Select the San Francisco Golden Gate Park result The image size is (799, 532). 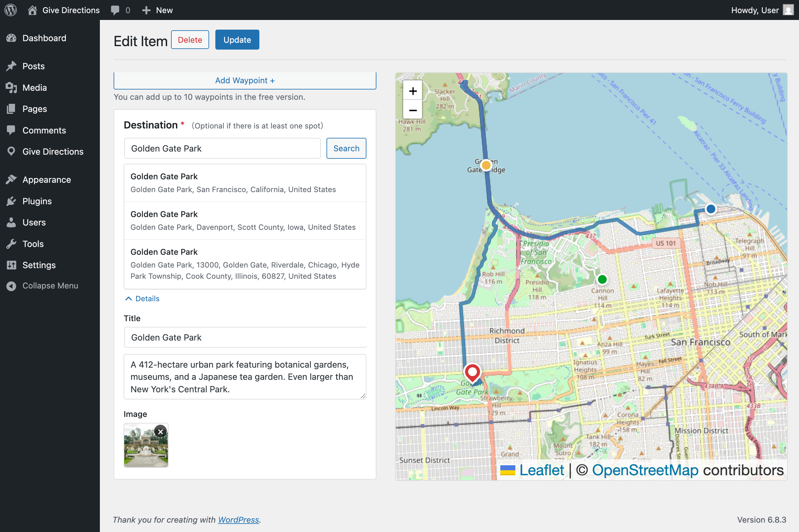[x=245, y=182]
